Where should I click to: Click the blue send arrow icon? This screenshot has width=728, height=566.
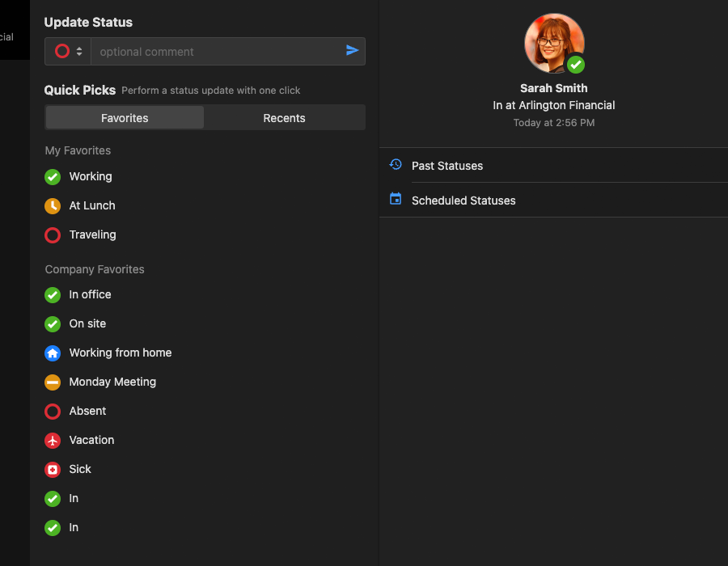[352, 51]
